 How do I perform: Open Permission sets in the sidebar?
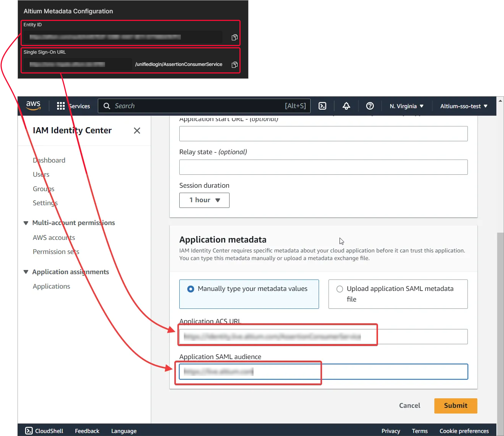[x=56, y=252]
